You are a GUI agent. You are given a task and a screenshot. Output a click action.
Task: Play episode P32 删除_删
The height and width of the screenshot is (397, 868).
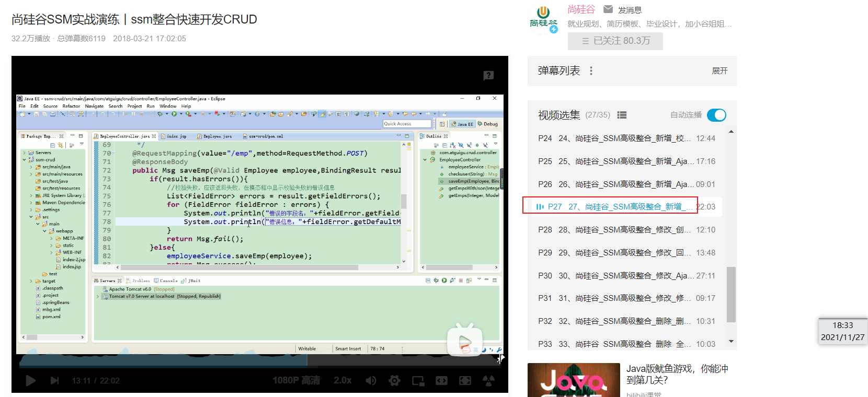click(x=626, y=321)
